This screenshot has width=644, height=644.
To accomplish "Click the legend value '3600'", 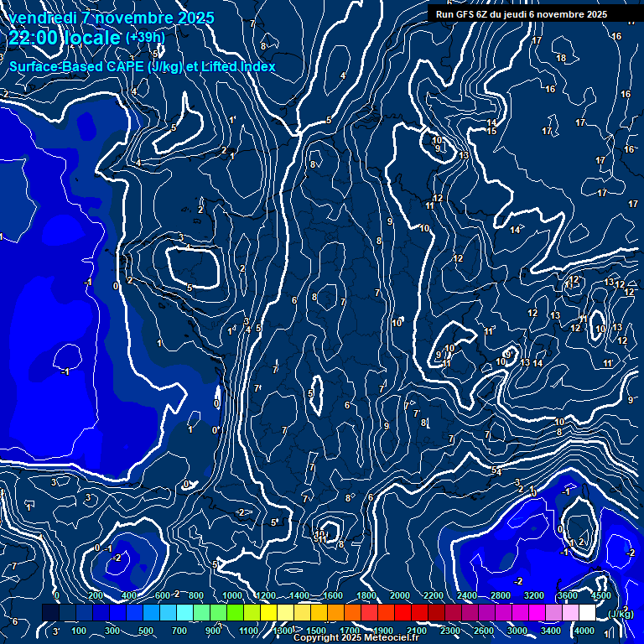I will pos(568,595).
